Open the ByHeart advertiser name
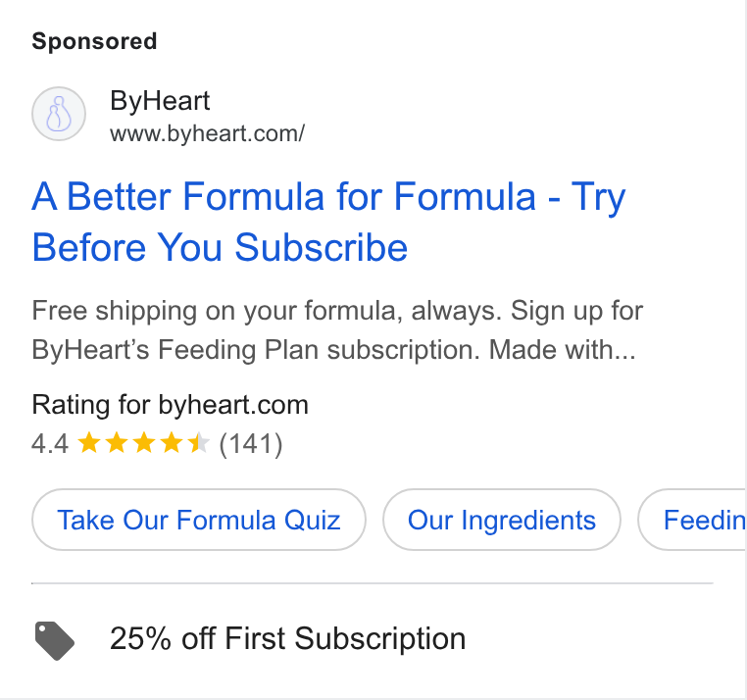This screenshot has height=700, width=747. 160,101
